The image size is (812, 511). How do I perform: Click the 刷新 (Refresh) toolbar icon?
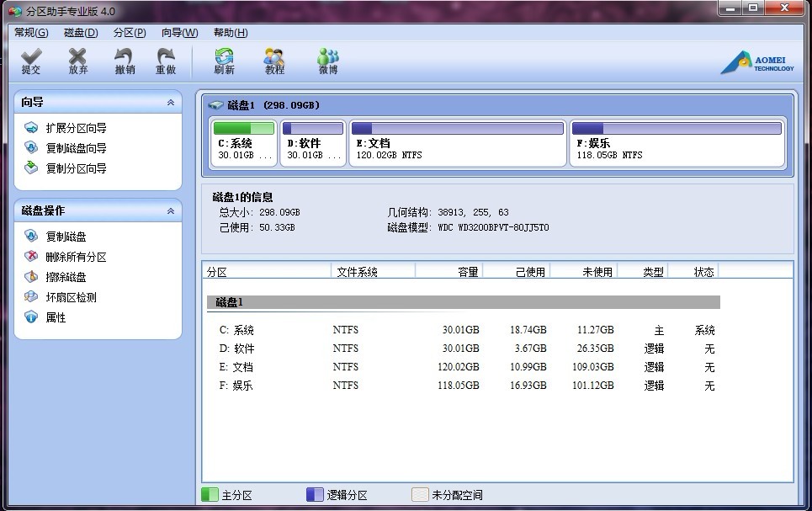point(224,61)
